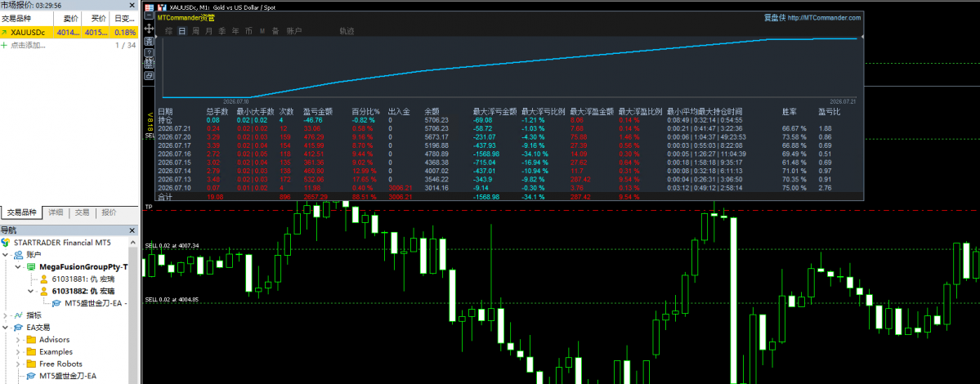Select the 账户 tab in MTCommander
The height and width of the screenshot is (384, 980).
coord(294,30)
